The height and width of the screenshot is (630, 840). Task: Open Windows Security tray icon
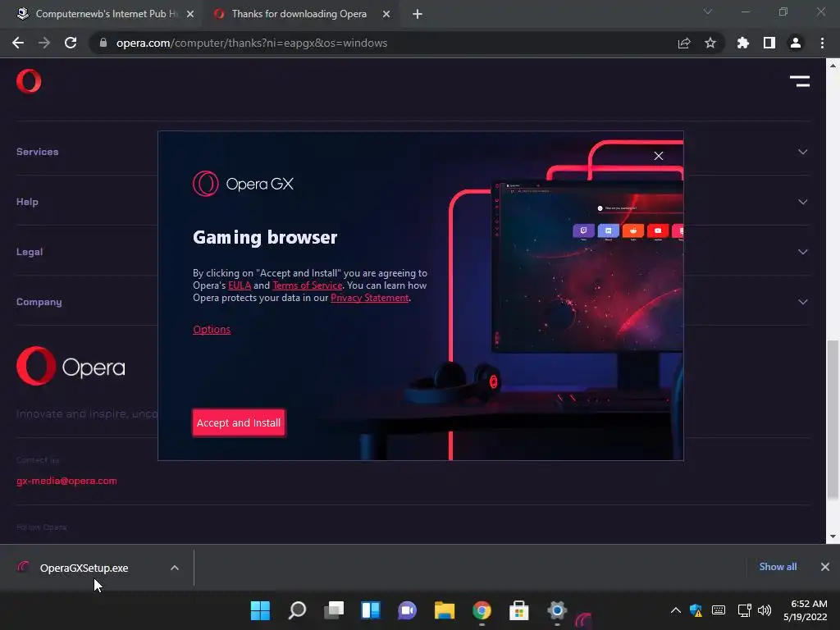[696, 610]
